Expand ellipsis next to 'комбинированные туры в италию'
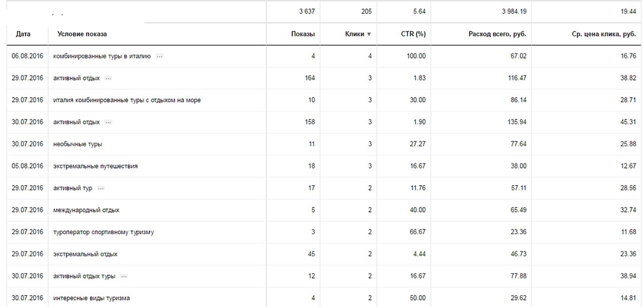This screenshot has height=307, width=644. pyautogui.click(x=160, y=56)
